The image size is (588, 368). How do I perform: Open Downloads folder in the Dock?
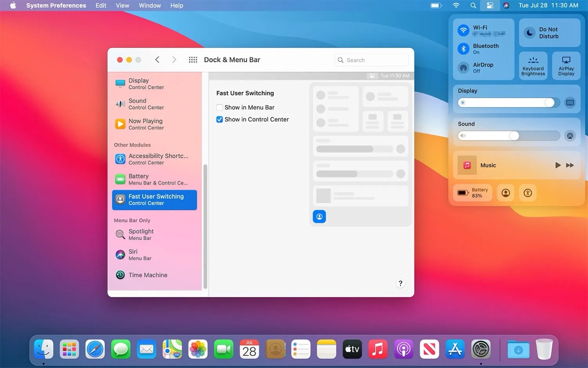519,350
